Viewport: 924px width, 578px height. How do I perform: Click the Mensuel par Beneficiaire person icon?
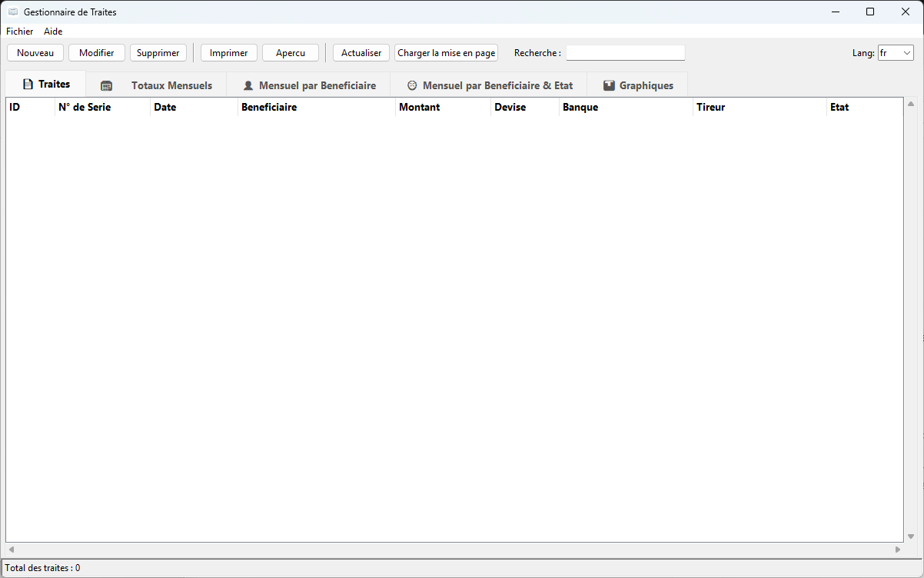pyautogui.click(x=248, y=86)
